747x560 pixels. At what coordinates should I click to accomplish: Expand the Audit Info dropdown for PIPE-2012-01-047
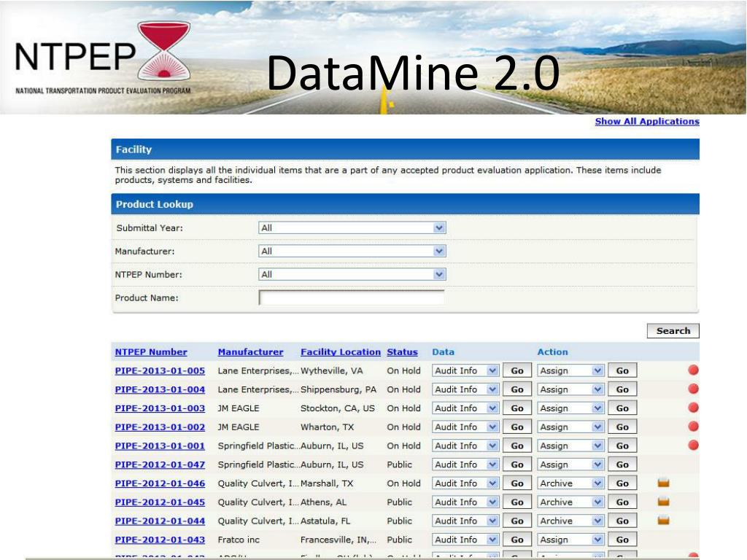(x=465, y=464)
